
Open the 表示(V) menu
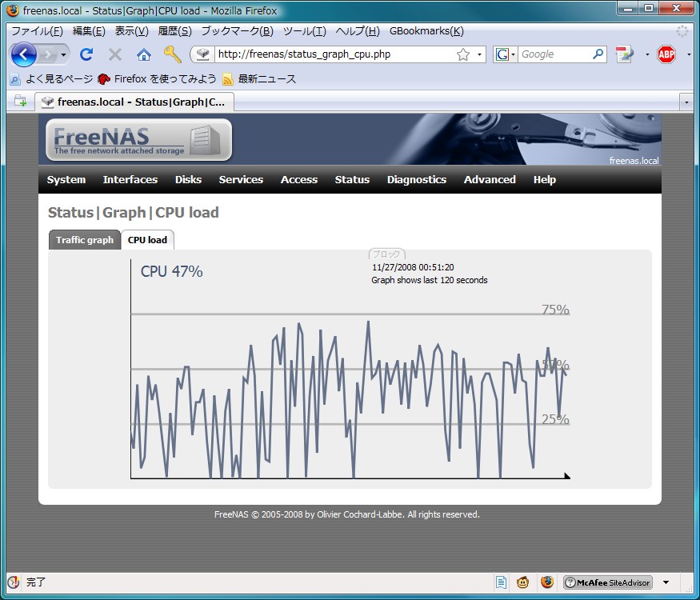tap(132, 31)
